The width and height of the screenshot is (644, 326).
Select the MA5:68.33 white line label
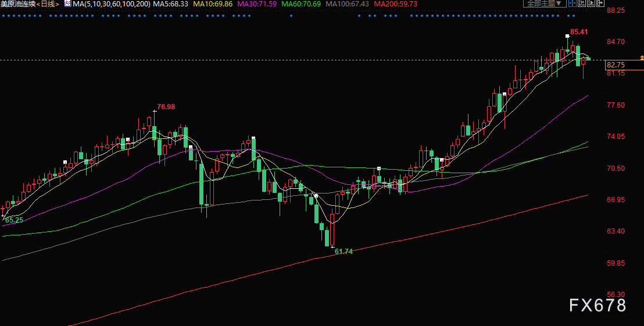170,4
